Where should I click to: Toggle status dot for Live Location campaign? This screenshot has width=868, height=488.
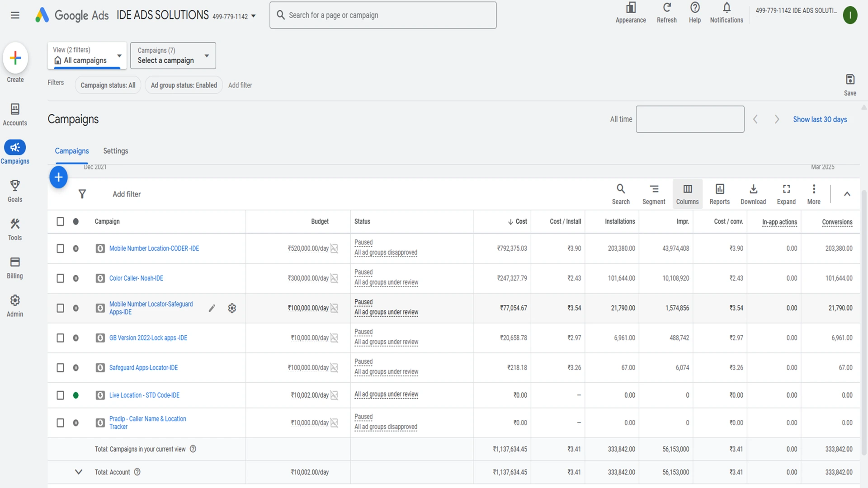click(x=75, y=395)
